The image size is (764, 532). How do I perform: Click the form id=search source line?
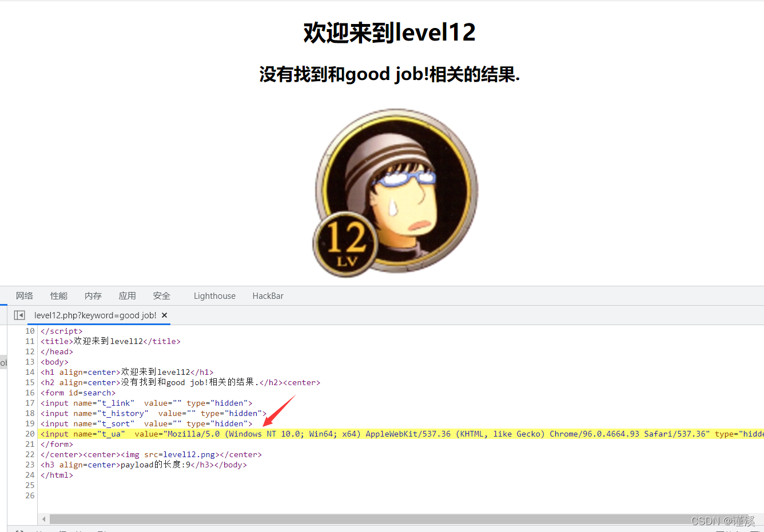78,393
